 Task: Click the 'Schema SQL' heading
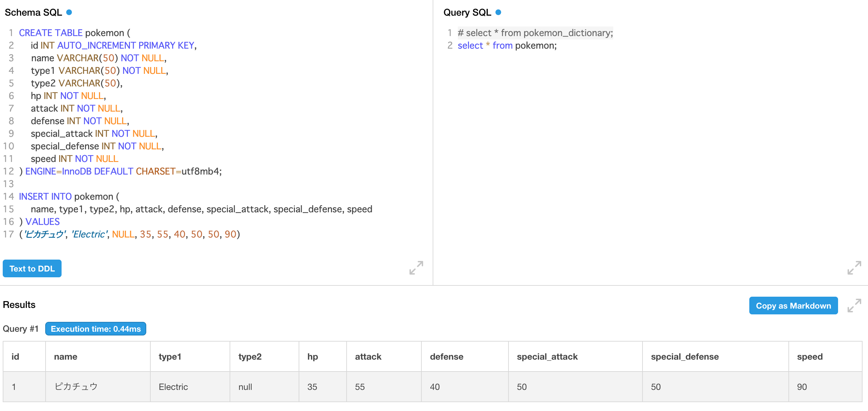(33, 12)
